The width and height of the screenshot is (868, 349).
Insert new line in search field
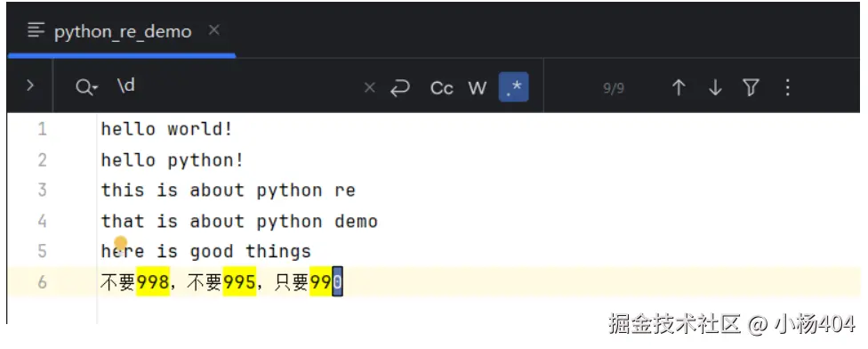click(399, 87)
